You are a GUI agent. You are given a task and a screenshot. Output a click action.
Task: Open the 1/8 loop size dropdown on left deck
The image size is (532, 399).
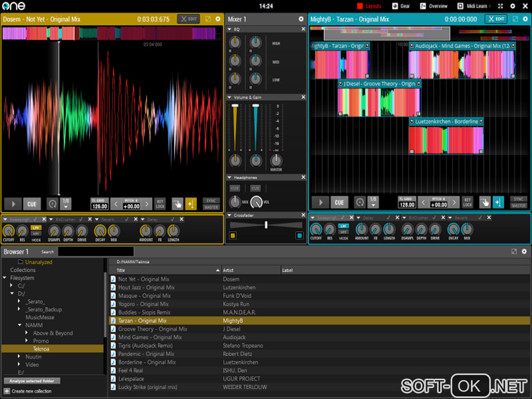tap(65, 203)
